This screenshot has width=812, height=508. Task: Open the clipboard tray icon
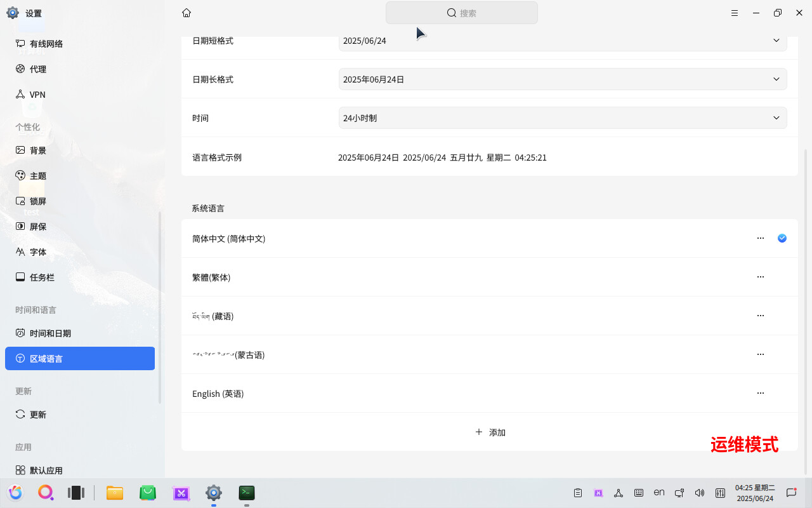tap(578, 493)
